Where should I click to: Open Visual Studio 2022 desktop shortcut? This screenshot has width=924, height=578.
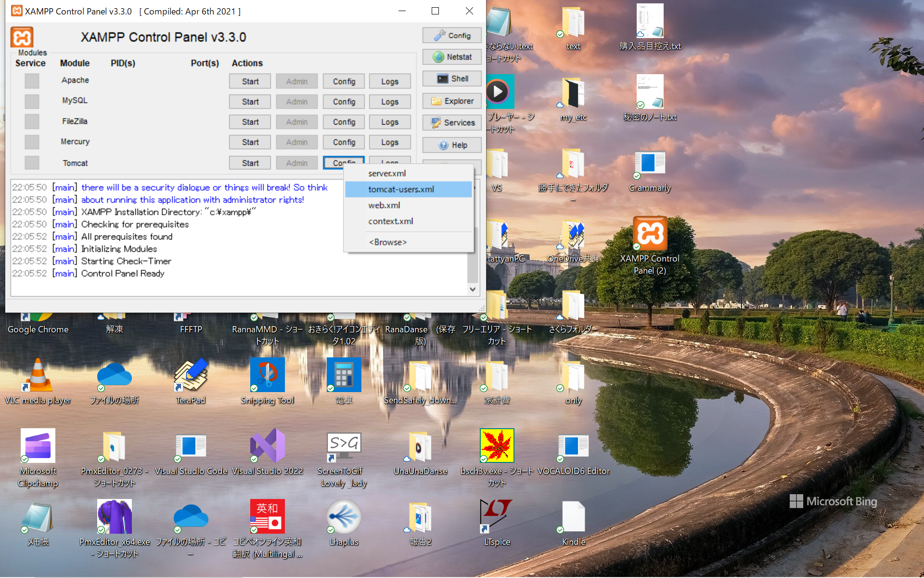click(267, 446)
